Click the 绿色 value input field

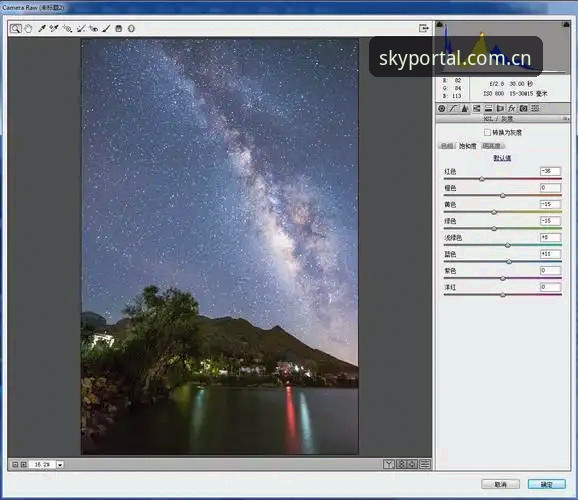click(x=550, y=221)
